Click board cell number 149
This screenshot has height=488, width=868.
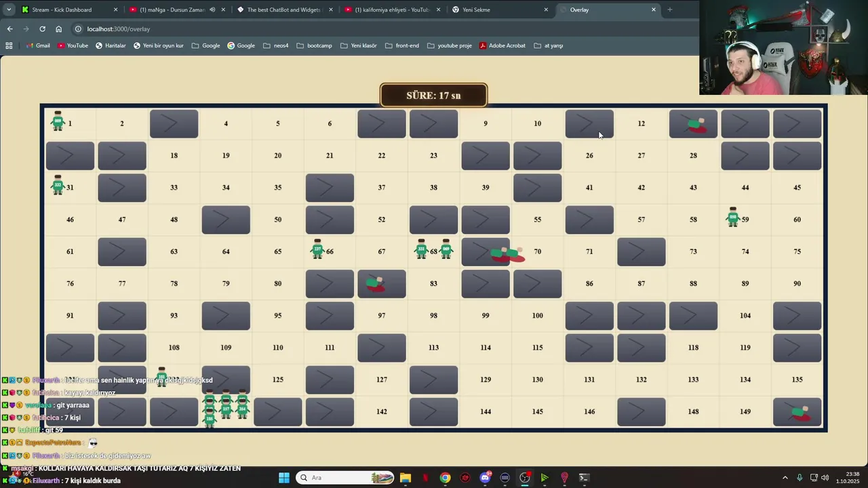[x=745, y=411]
